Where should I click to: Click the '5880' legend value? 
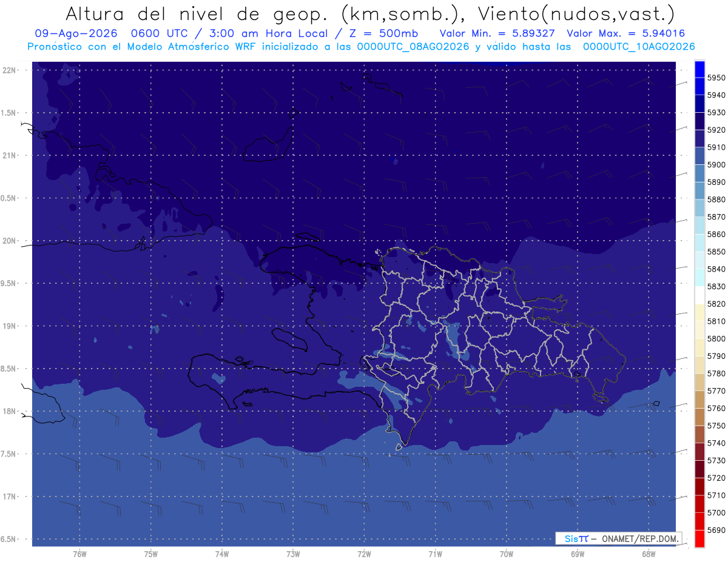click(x=716, y=199)
